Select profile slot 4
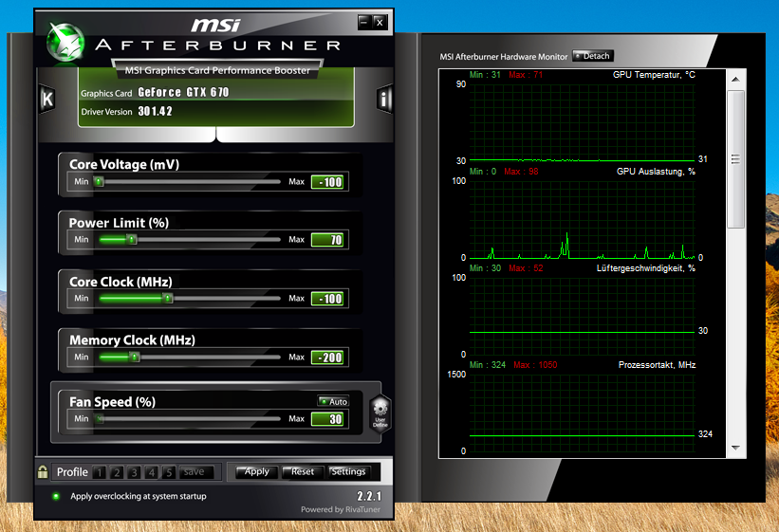 [x=152, y=472]
